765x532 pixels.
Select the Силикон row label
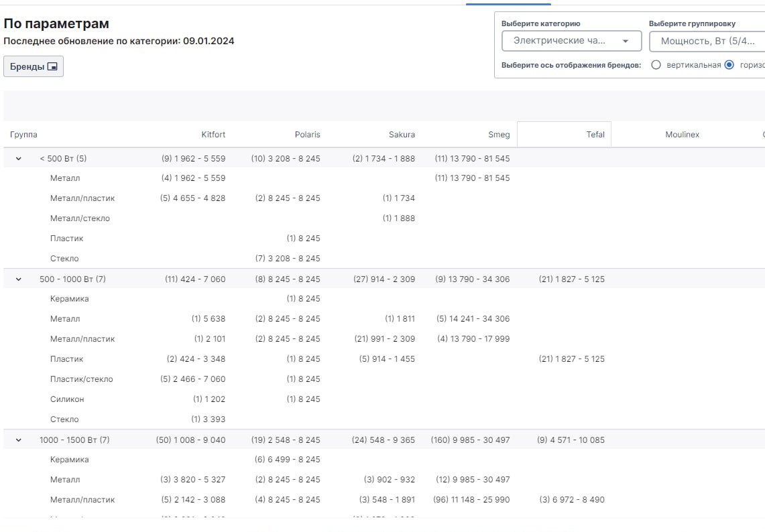tap(67, 399)
